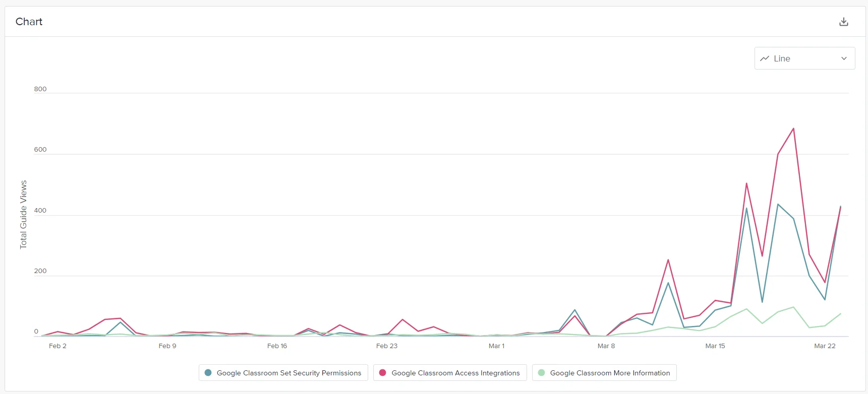Click the green More Information color dot
The image size is (868, 394).
pos(541,373)
